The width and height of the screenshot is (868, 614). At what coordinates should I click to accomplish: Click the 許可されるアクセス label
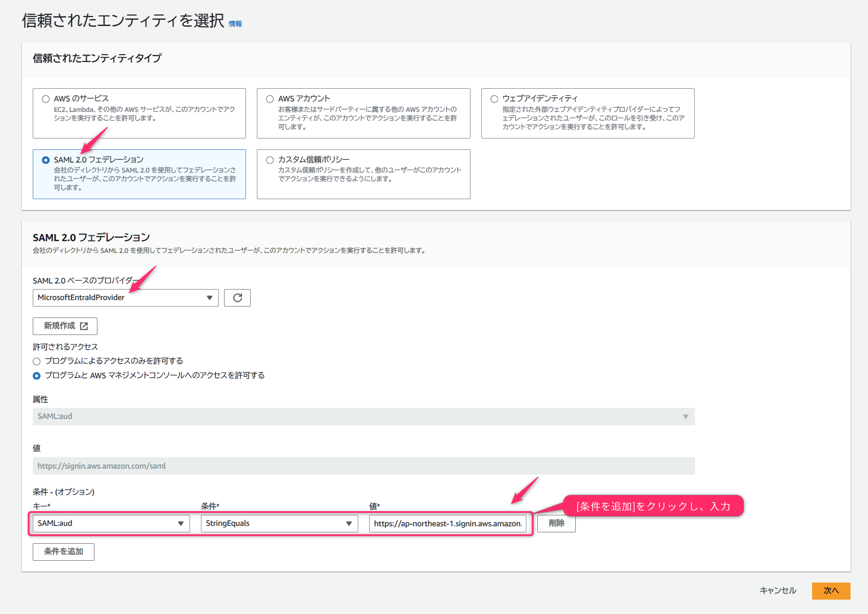pyautogui.click(x=65, y=347)
